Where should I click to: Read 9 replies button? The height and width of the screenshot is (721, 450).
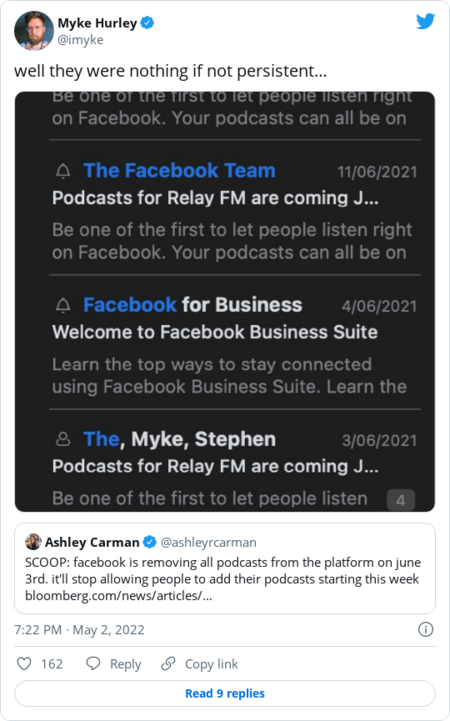[225, 693]
